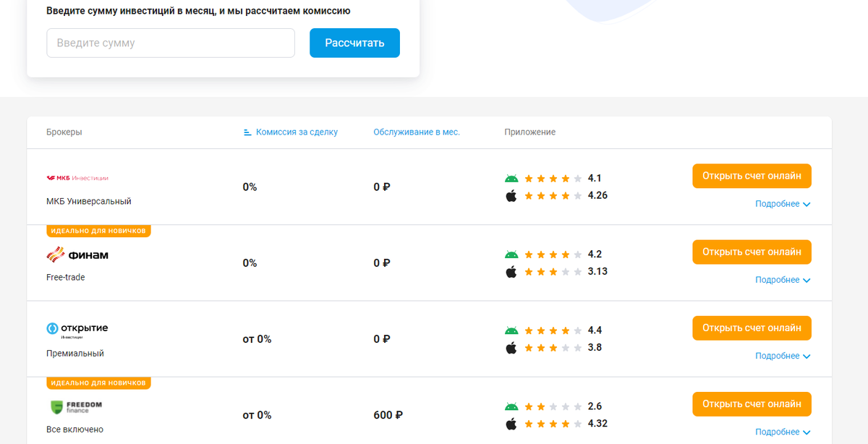Click the Android icon in МКБ Универсальный row
The image size is (868, 444).
coord(511,179)
